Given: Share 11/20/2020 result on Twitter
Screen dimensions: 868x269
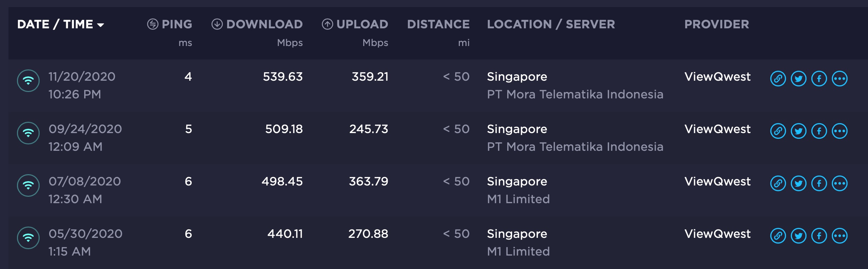Looking at the screenshot, I should tap(798, 79).
